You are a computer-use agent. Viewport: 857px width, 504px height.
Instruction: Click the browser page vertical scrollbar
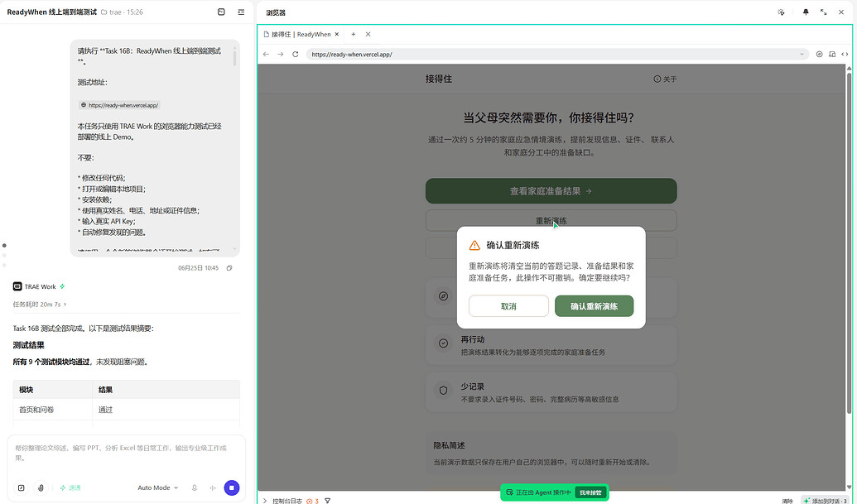(849, 243)
